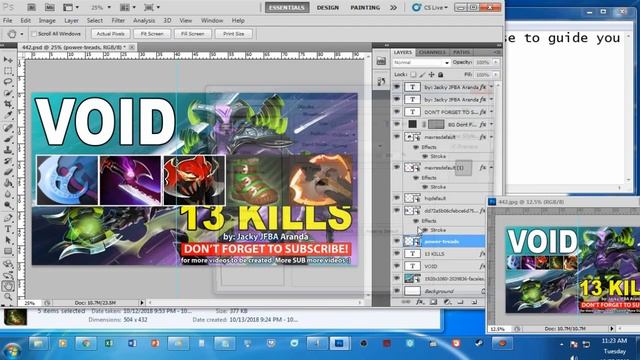The width and height of the screenshot is (640, 360).
Task: Expand effects of topmost Jacky JFBA Aranda layer
Action: coord(491,87)
